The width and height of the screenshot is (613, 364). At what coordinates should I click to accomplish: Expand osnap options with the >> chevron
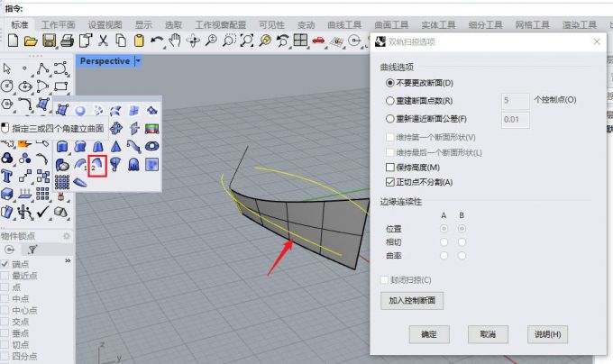(68, 260)
